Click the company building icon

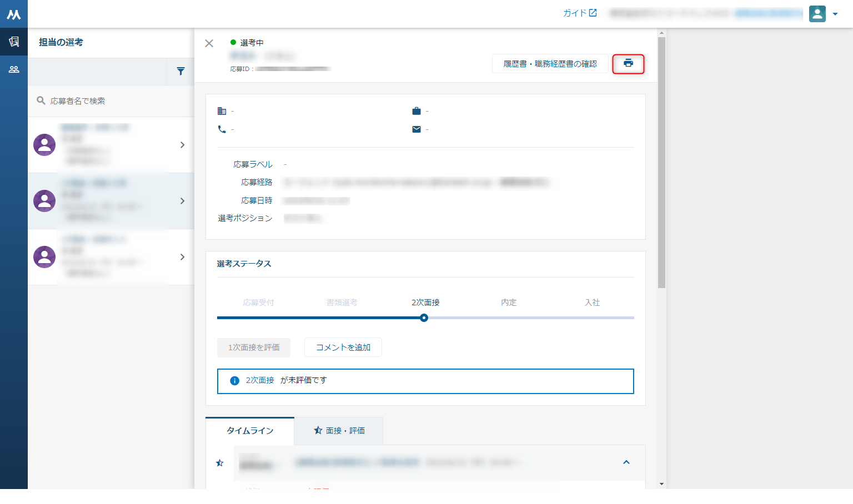pyautogui.click(x=222, y=111)
